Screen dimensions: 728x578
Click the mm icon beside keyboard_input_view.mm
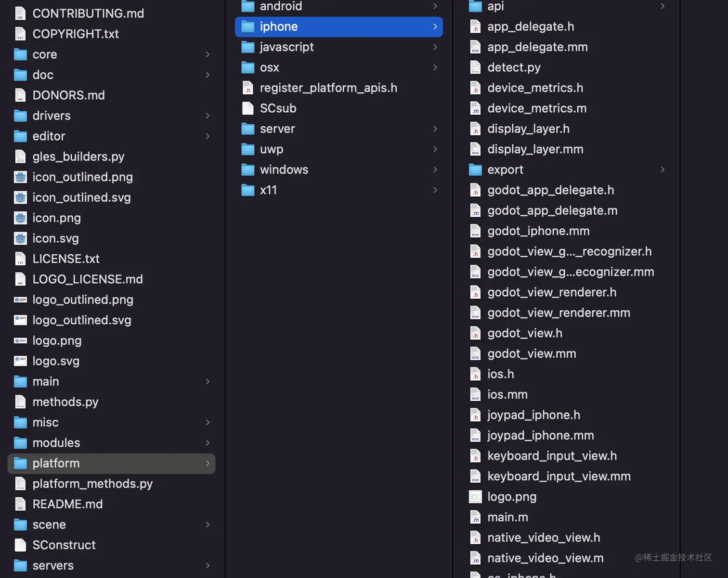[475, 476]
